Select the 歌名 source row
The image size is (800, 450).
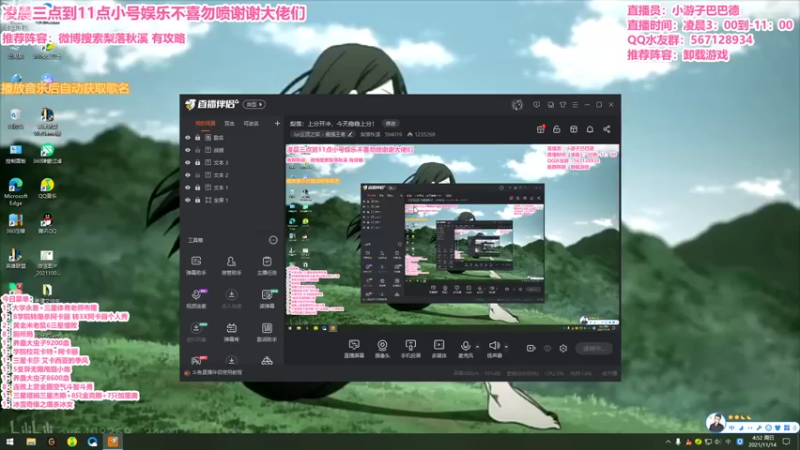coord(232,138)
